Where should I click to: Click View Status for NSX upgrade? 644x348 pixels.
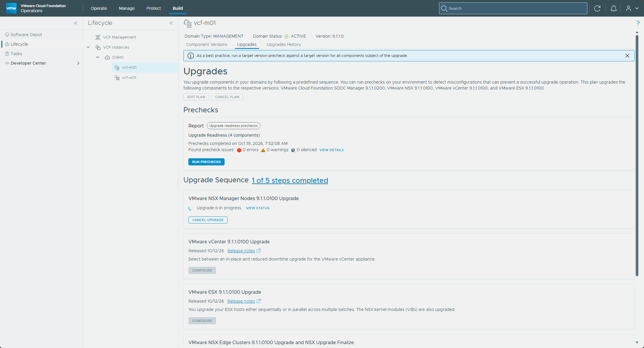coord(258,208)
